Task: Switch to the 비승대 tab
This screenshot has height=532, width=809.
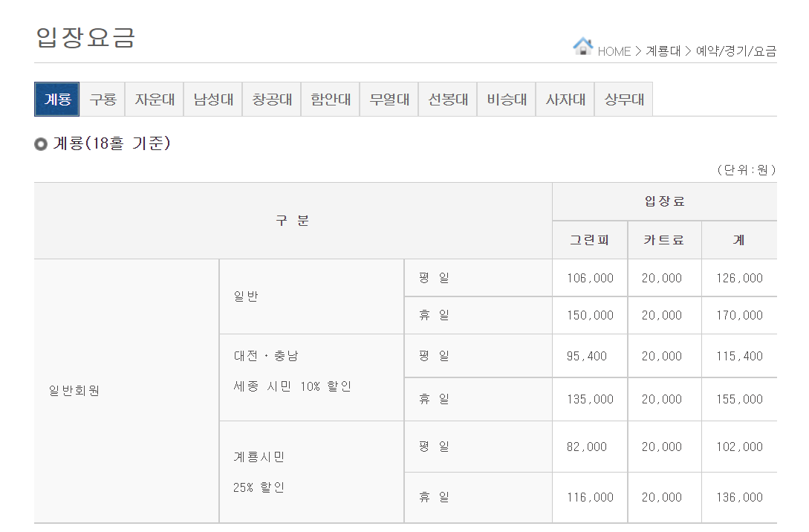Action: [506, 99]
